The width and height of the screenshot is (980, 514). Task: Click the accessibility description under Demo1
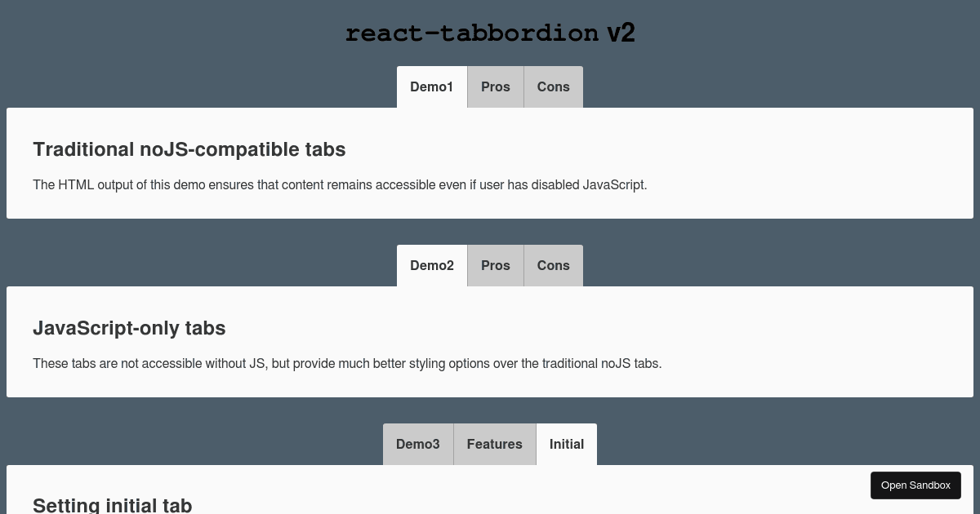click(340, 184)
